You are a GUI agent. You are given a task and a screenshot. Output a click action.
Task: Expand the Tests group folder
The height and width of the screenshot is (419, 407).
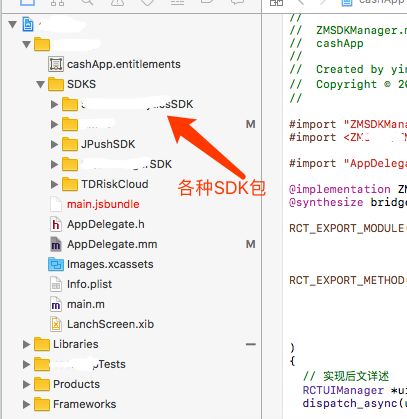click(26, 364)
